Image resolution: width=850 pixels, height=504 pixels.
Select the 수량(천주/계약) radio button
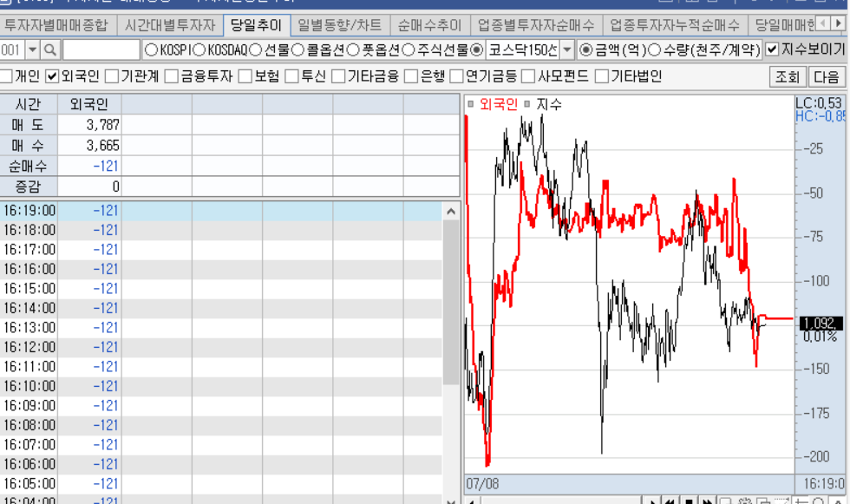654,50
